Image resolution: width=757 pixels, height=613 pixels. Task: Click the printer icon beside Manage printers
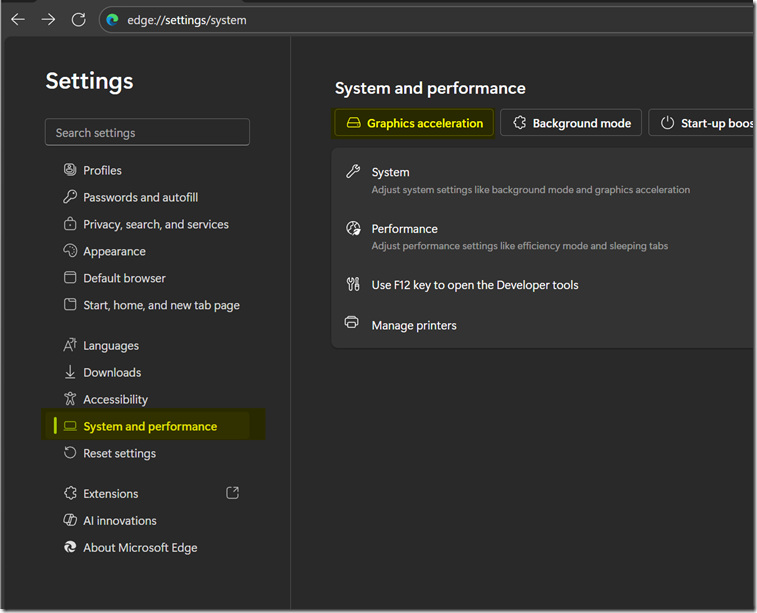[x=352, y=323]
